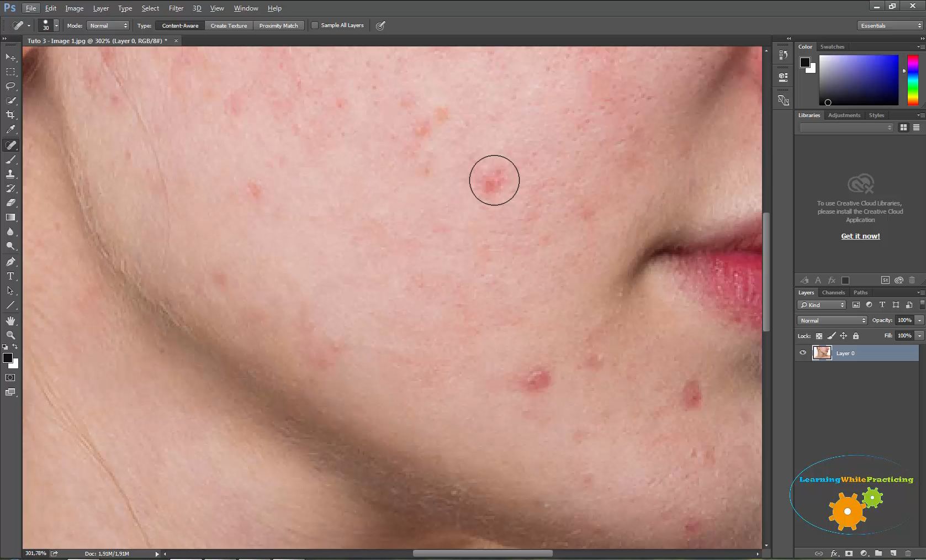
Task: Open the layer Opacity dropdown arrow
Action: pyautogui.click(x=919, y=320)
